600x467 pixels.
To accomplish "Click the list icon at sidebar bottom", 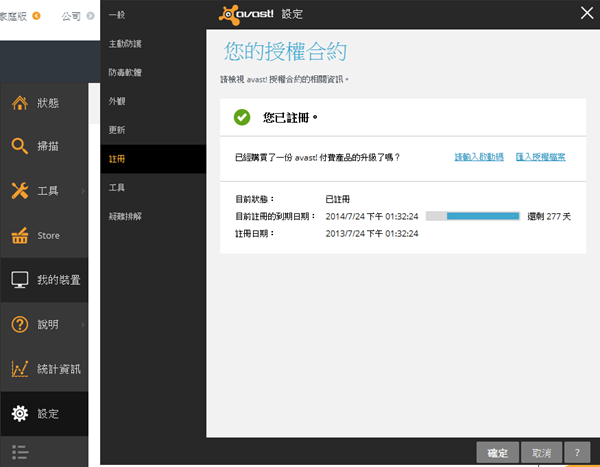I will tap(20, 452).
